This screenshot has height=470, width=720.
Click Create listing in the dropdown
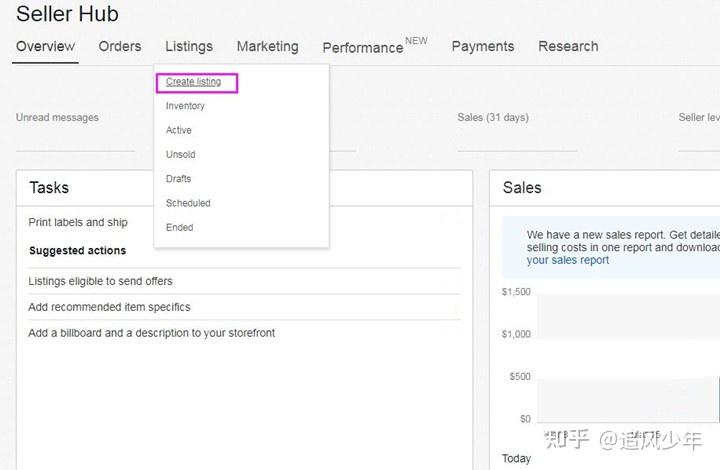tap(194, 81)
